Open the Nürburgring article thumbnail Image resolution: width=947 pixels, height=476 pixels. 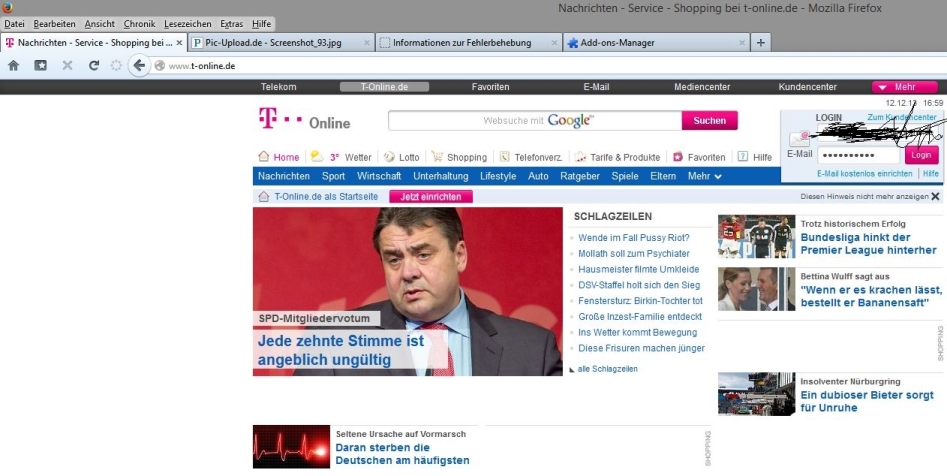757,394
